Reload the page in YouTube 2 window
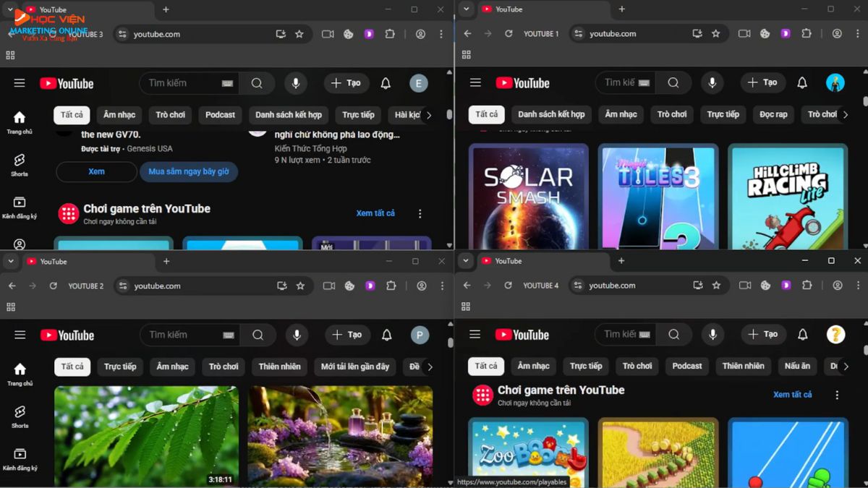Image resolution: width=868 pixels, height=488 pixels. [53, 286]
